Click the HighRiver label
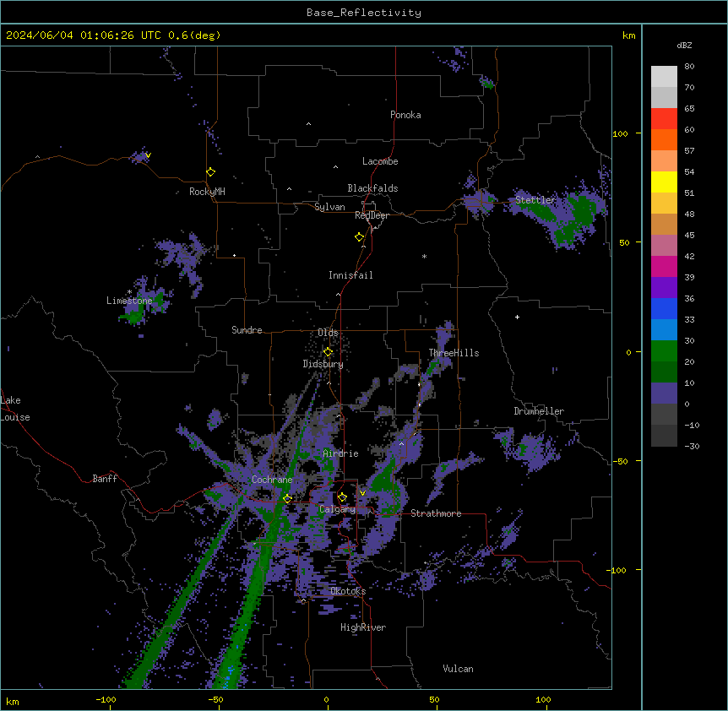Image resolution: width=728 pixels, height=711 pixels. click(x=363, y=627)
